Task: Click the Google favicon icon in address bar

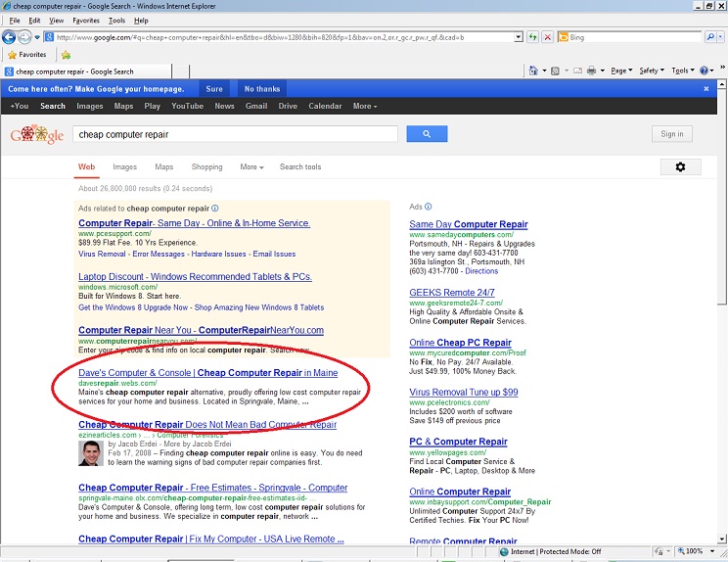Action: click(49, 37)
